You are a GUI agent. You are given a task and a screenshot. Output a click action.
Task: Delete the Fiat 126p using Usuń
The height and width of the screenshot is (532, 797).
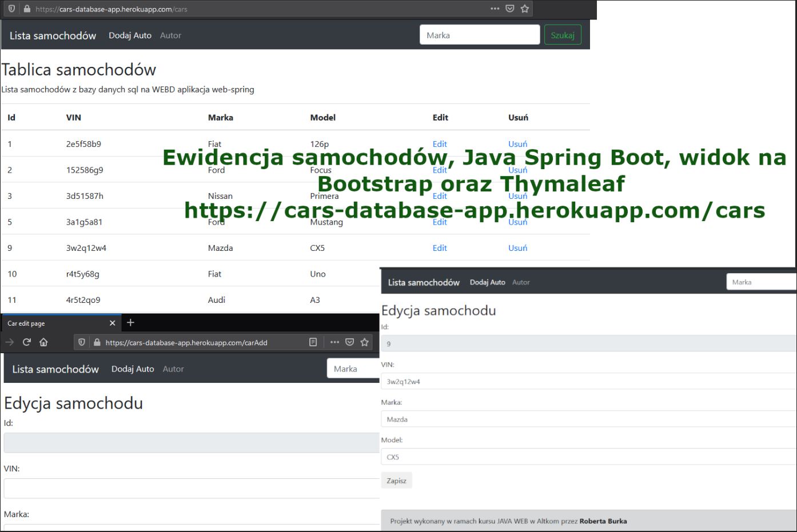(x=517, y=143)
